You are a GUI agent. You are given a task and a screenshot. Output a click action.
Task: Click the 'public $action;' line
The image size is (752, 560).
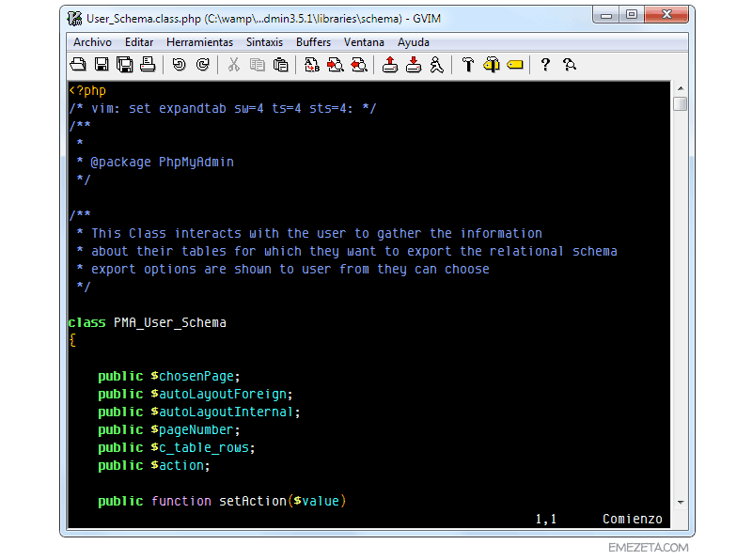pos(154,465)
